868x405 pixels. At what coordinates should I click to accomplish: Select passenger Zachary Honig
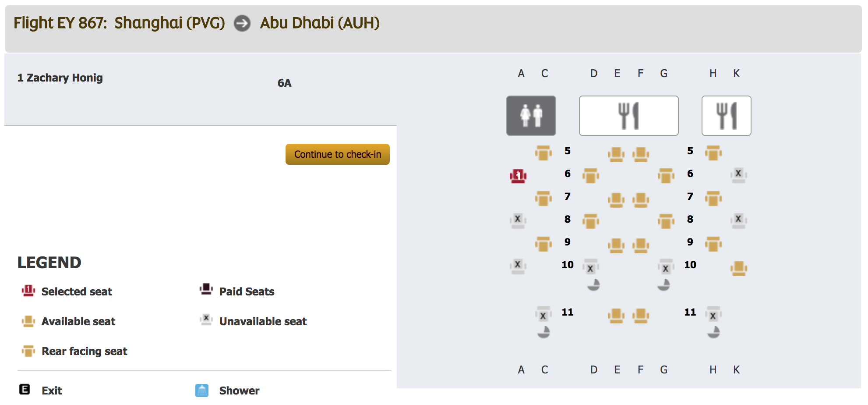[x=60, y=78]
